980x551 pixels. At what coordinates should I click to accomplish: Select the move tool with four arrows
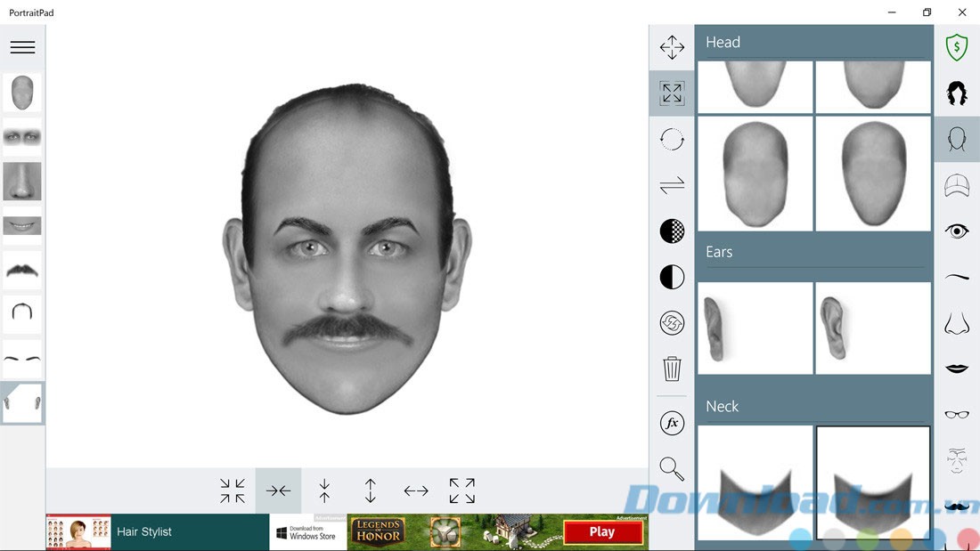click(x=672, y=47)
